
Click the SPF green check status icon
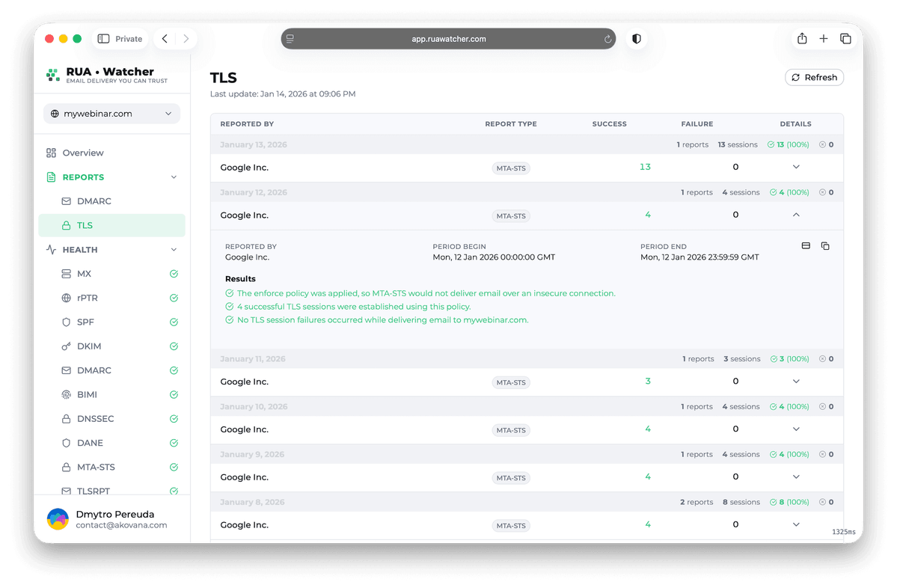click(174, 322)
